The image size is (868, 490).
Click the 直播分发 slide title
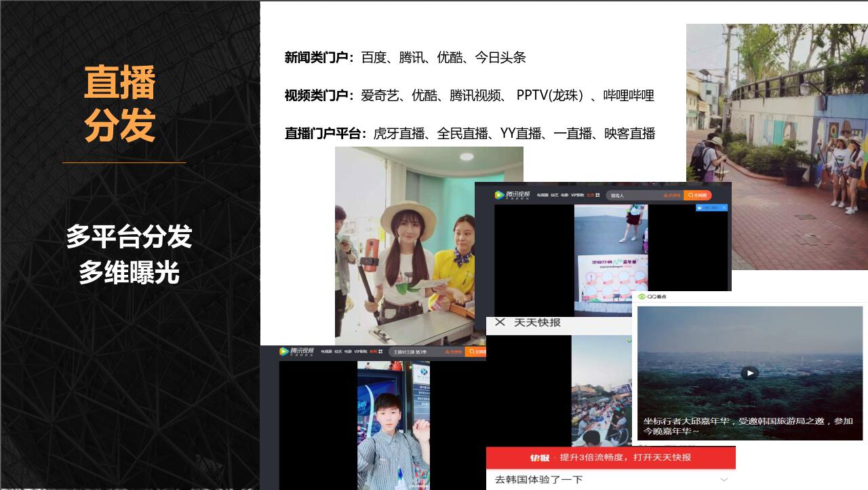(120, 104)
